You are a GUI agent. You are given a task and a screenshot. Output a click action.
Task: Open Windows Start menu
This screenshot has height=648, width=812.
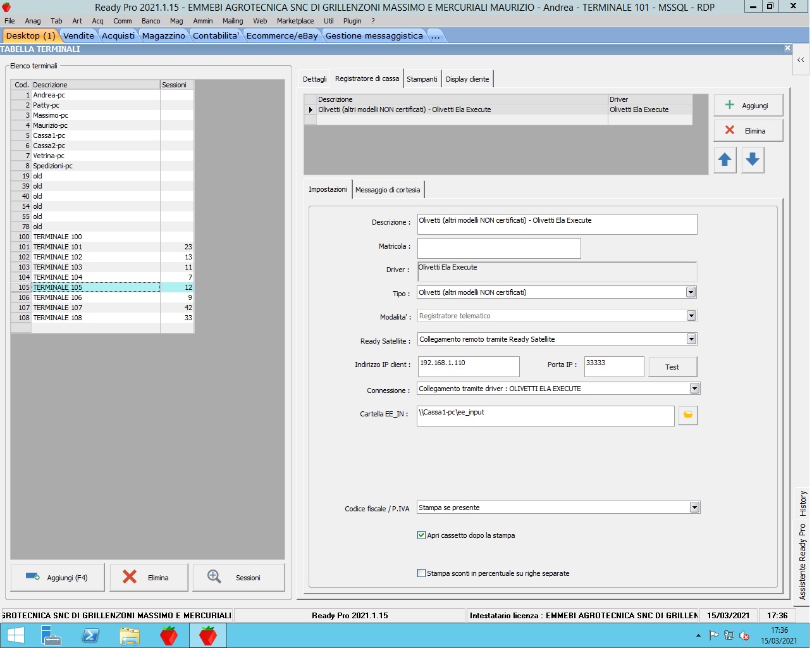(15, 635)
